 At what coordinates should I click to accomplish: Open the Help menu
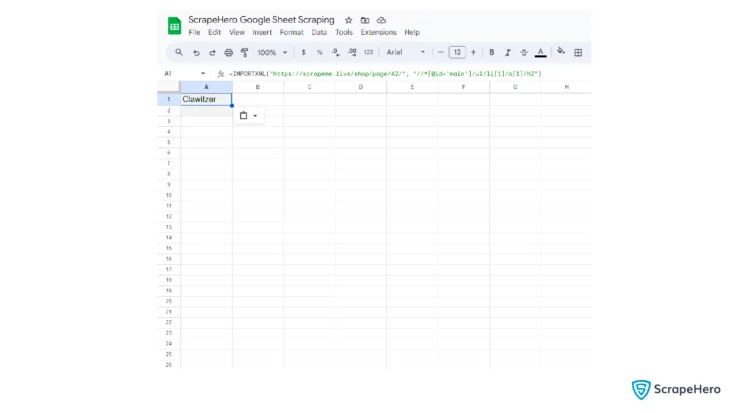click(x=412, y=32)
